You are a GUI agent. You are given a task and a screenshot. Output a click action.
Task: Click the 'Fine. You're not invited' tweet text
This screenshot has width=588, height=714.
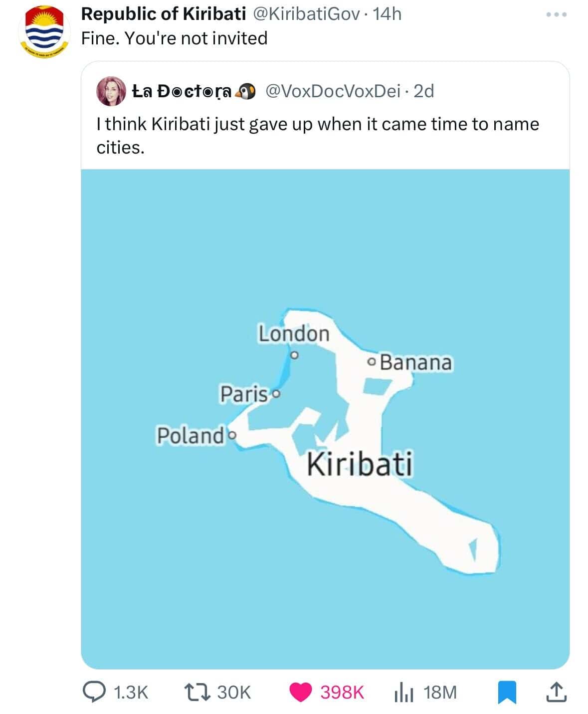coord(174,38)
